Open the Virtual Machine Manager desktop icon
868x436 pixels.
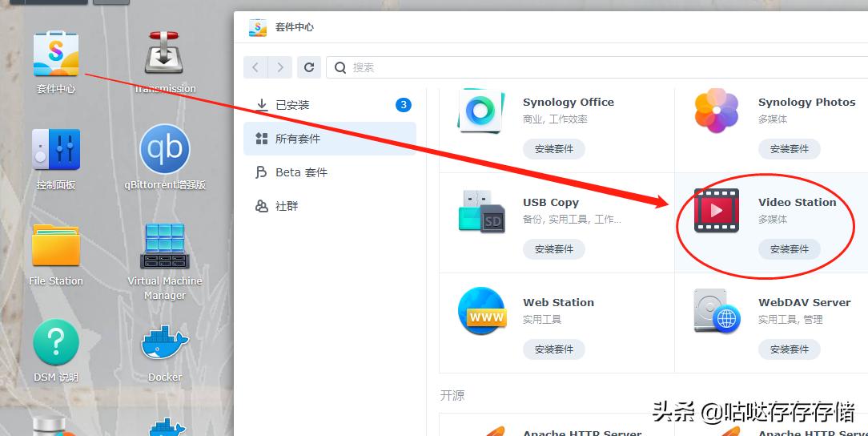coord(165,245)
